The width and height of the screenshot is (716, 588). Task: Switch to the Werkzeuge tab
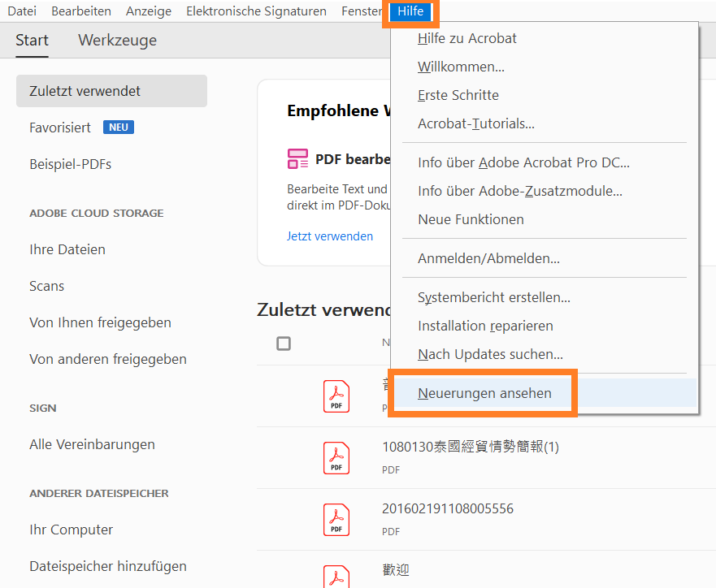(117, 40)
